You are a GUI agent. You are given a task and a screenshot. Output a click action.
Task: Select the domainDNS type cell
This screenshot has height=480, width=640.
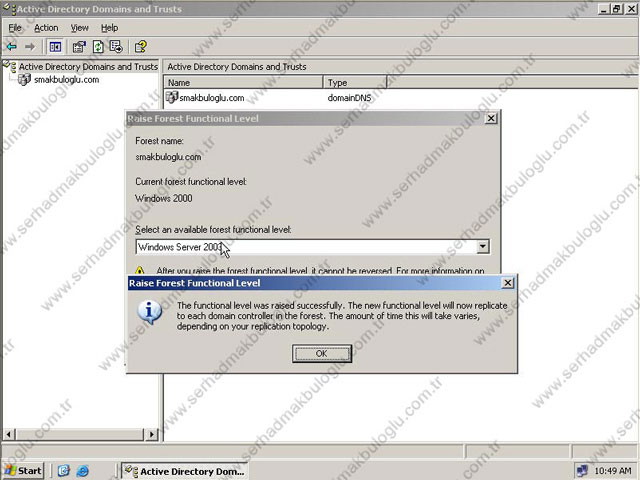[349, 98]
